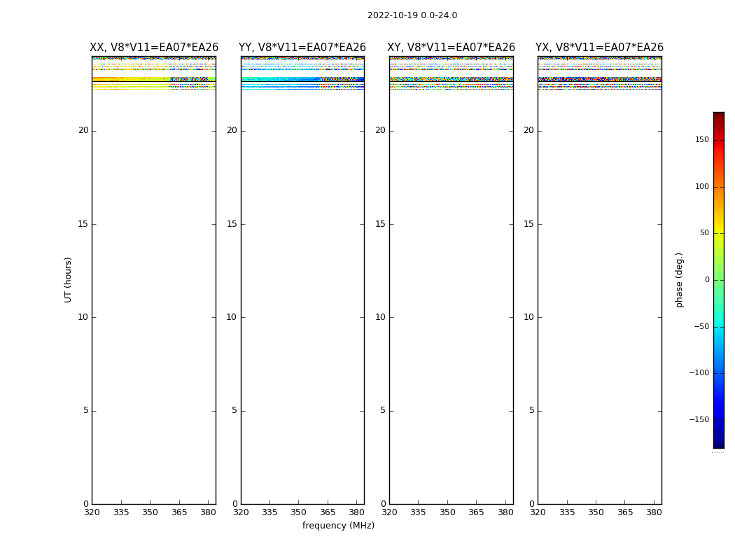Click the "20" hour tick of YY panel
This screenshot has width=735, height=560.
coord(232,130)
